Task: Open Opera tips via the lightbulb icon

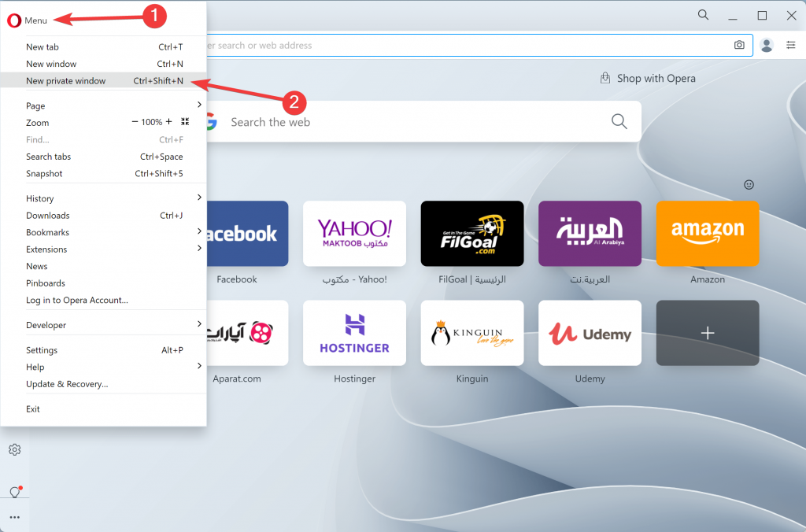Action: pyautogui.click(x=14, y=492)
